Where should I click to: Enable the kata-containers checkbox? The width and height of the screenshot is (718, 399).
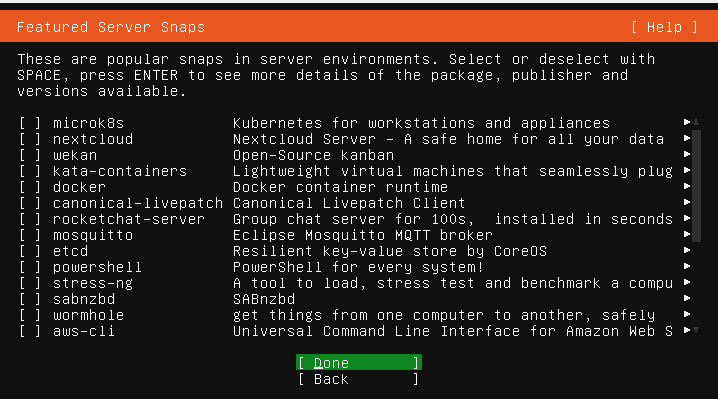[30, 171]
